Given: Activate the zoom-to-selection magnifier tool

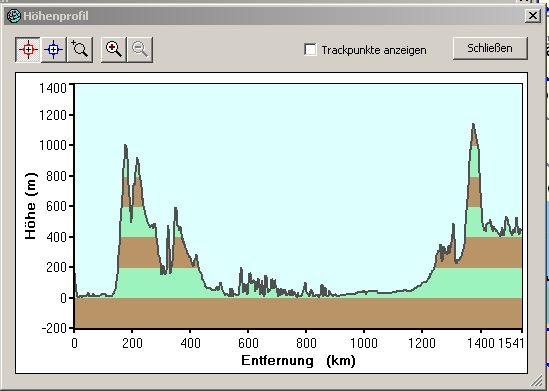Looking at the screenshot, I should pyautogui.click(x=80, y=50).
